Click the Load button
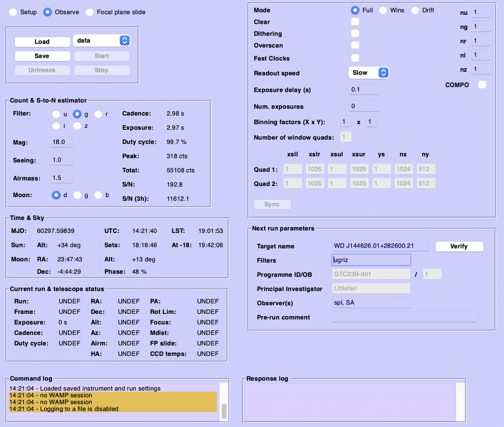 pos(42,42)
